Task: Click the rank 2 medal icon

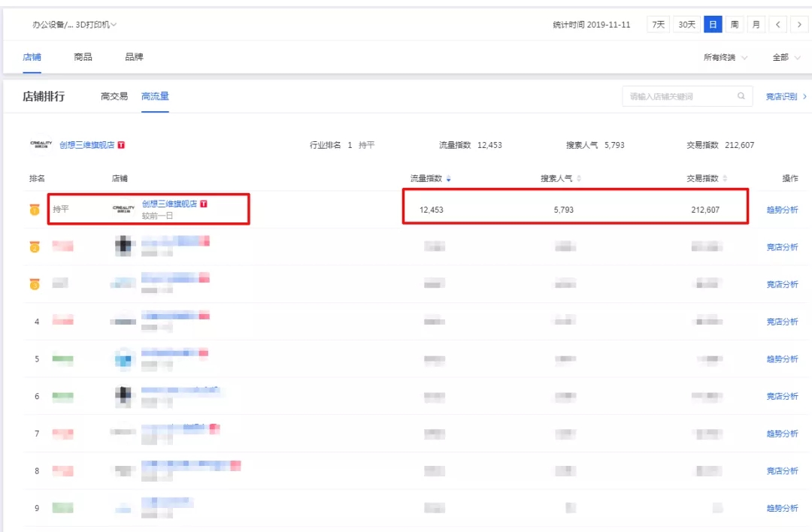Action: tap(35, 247)
